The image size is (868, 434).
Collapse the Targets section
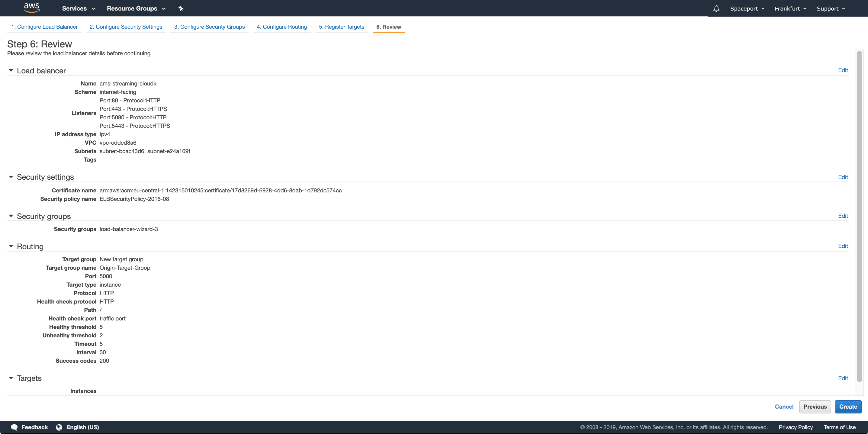(x=11, y=378)
